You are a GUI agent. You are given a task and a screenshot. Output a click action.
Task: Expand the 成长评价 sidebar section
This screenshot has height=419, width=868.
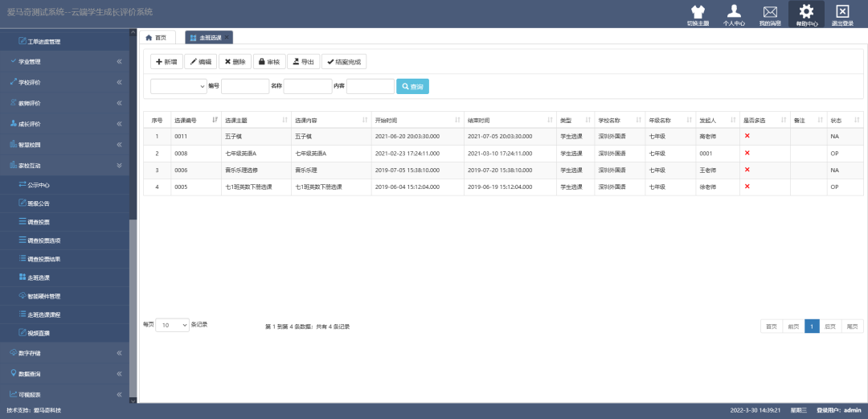coord(64,124)
